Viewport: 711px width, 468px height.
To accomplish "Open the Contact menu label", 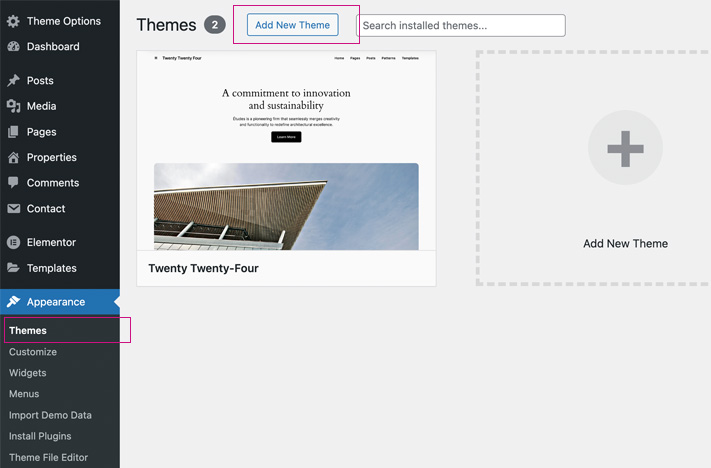I will point(46,209).
